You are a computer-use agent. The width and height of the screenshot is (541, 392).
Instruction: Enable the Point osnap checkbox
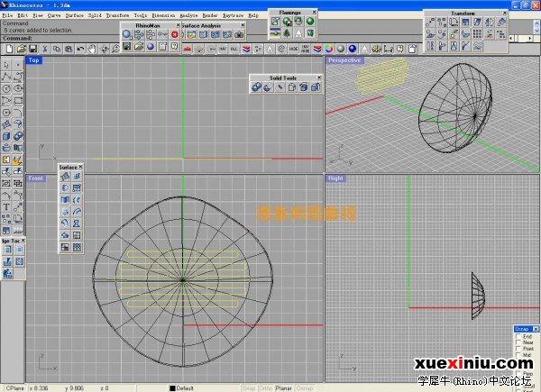pyautogui.click(x=518, y=349)
